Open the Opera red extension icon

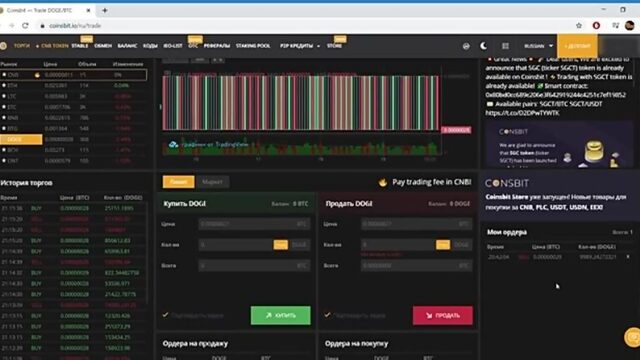coord(596,25)
